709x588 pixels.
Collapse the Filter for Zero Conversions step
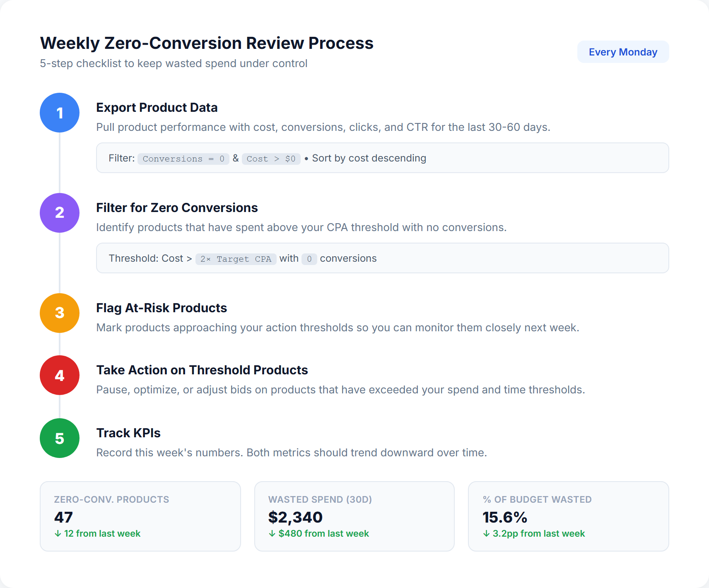point(177,207)
